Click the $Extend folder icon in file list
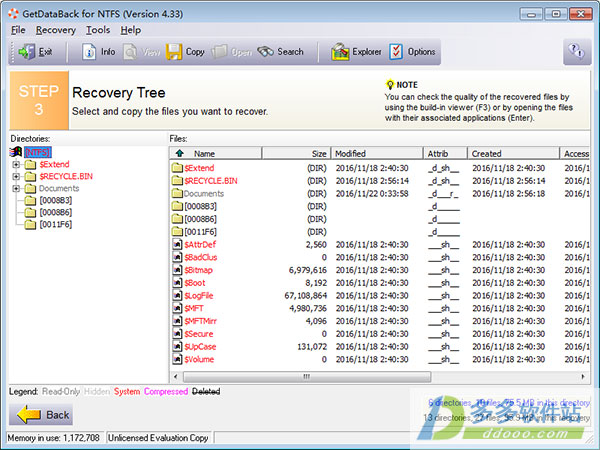The image size is (600, 450). [x=177, y=168]
